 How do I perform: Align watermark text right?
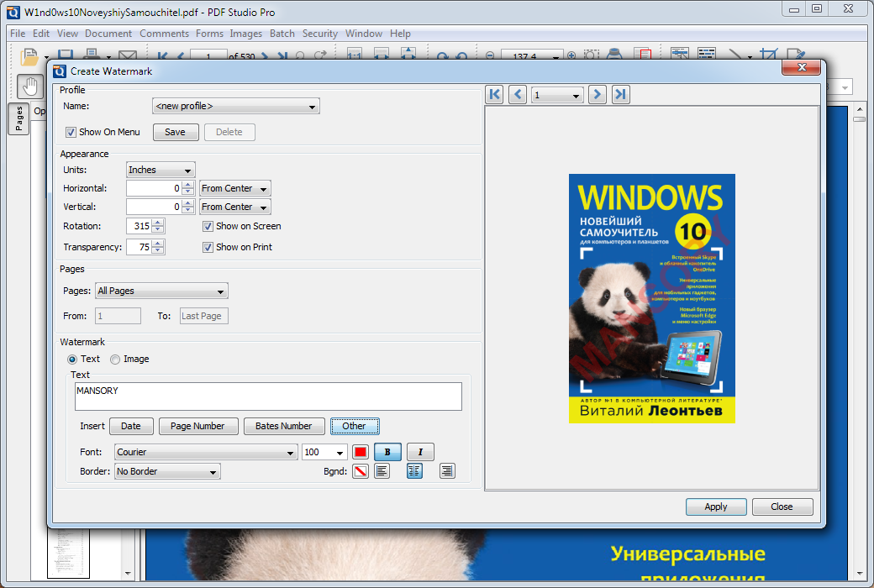(447, 471)
